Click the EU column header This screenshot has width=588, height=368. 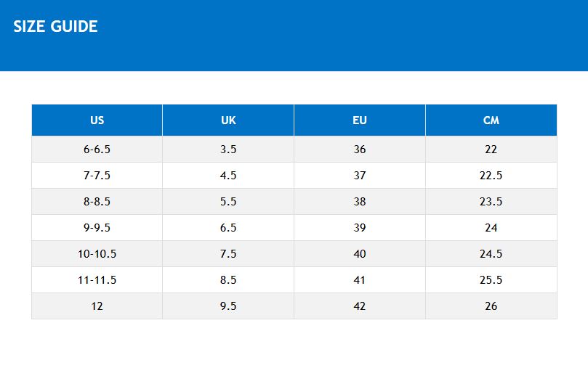pyautogui.click(x=360, y=120)
